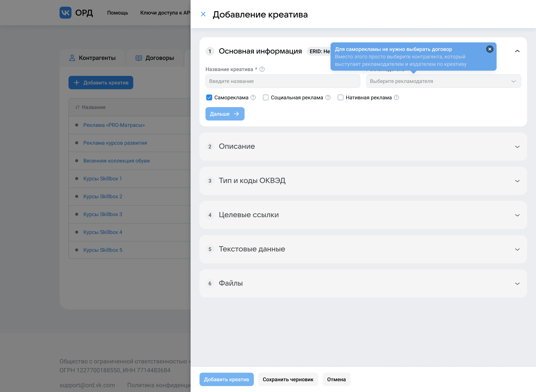Enable the Социальная реклама checkbox
The image size is (536, 392).
(x=266, y=97)
